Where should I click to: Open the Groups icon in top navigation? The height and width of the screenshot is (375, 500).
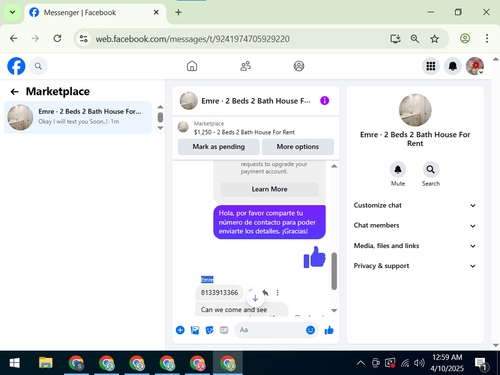299,66
